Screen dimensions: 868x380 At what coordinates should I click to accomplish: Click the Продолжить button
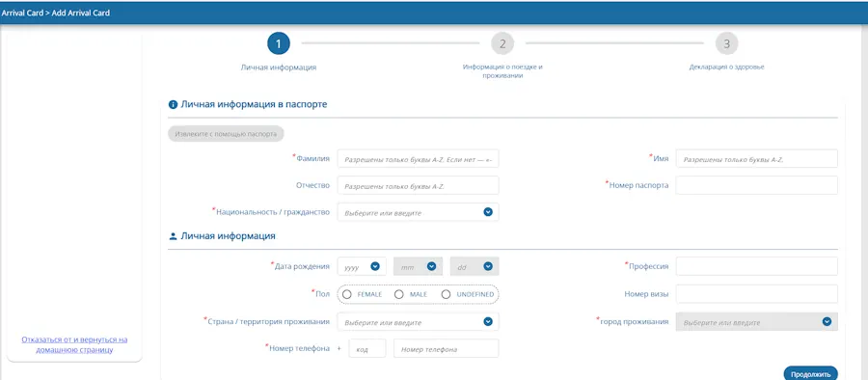point(810,374)
